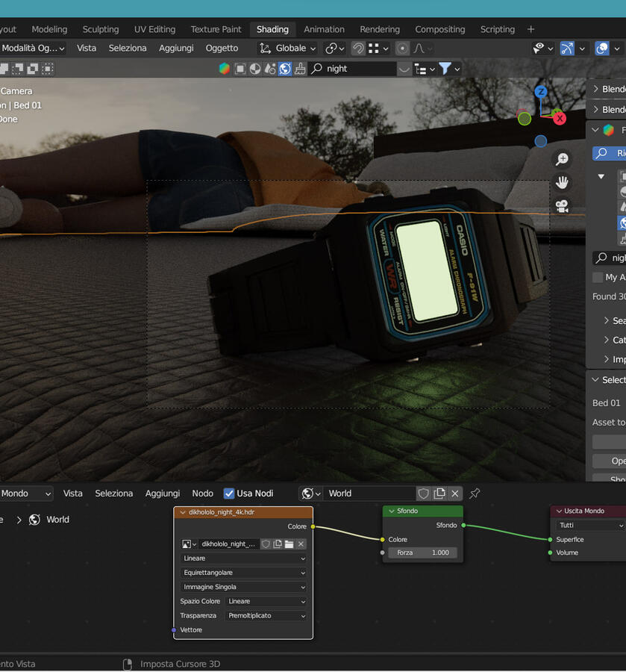Image resolution: width=626 pixels, height=672 pixels.
Task: Toggle snapping magnet icon
Action: [x=358, y=49]
